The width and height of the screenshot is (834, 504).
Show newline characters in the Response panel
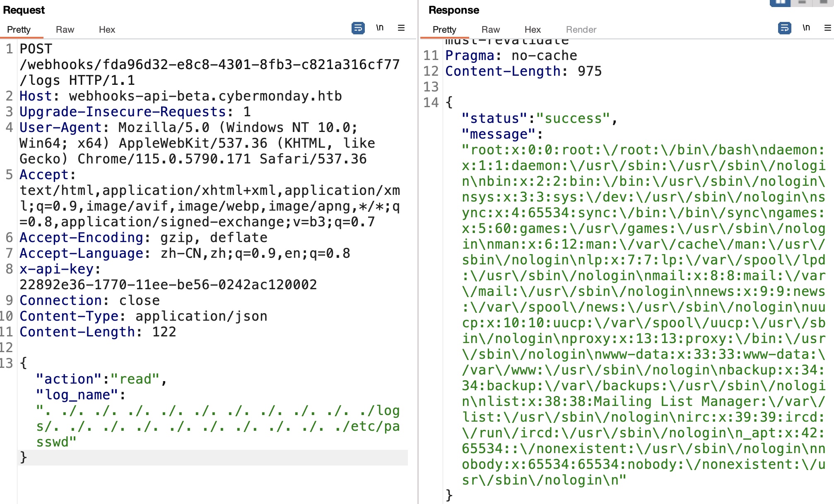tap(806, 28)
